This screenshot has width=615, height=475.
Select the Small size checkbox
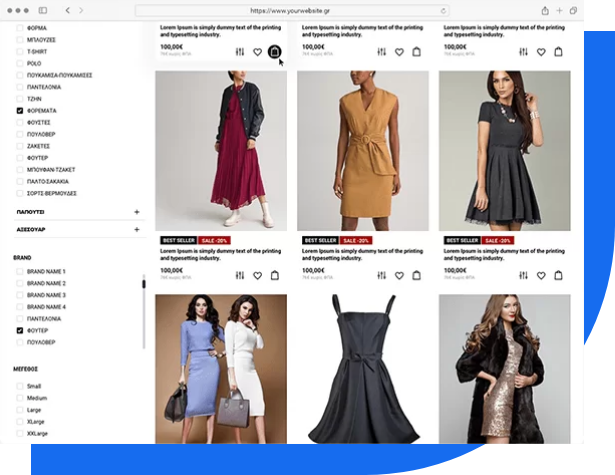(20, 386)
